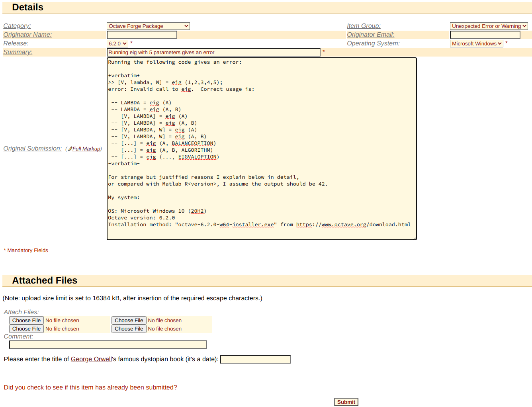This screenshot has width=532, height=407.
Task: Click the Item Group label link
Action: coord(364,26)
